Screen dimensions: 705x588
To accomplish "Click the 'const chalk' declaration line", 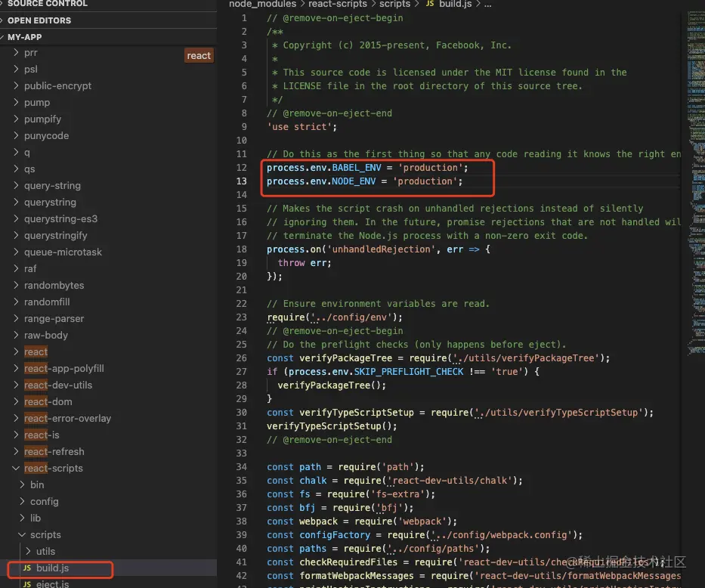I will [394, 480].
